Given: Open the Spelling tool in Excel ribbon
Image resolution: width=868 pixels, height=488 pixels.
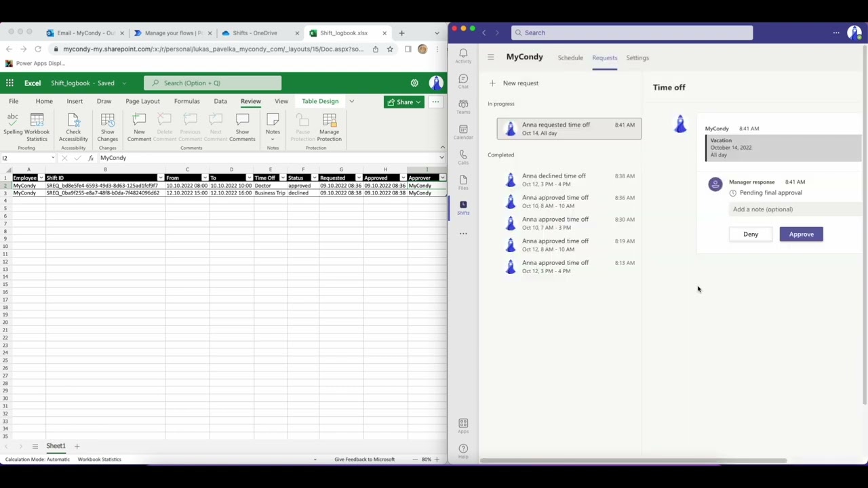Looking at the screenshot, I should click(x=12, y=125).
